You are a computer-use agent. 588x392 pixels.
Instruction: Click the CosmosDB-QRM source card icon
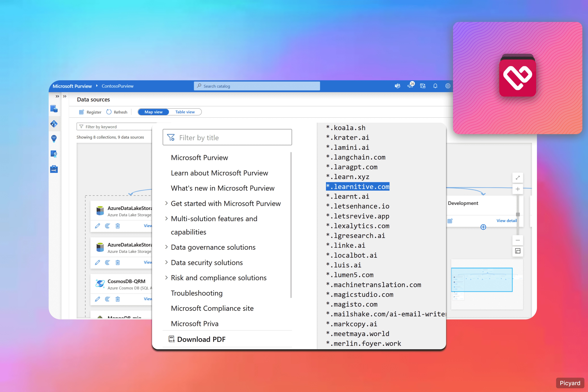point(100,284)
